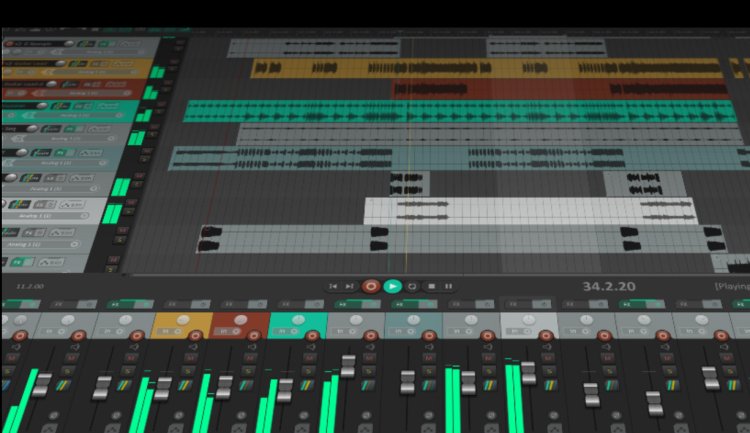This screenshot has height=433, width=750.
Task: Click the volume fader on teal mixer channel
Action: pyautogui.click(x=285, y=388)
